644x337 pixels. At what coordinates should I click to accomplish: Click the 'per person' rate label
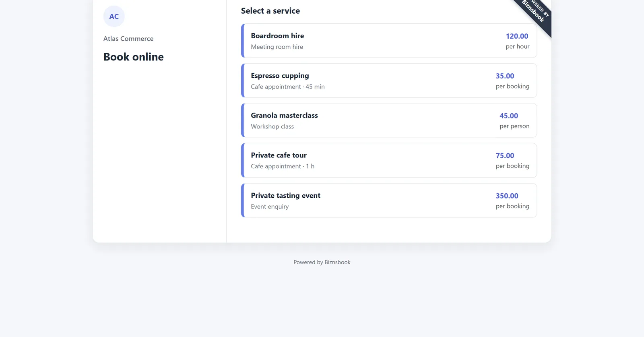pyautogui.click(x=514, y=126)
